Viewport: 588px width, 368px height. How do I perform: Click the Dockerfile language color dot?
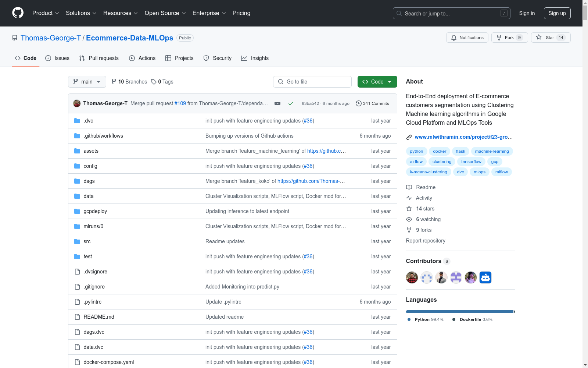point(454,319)
